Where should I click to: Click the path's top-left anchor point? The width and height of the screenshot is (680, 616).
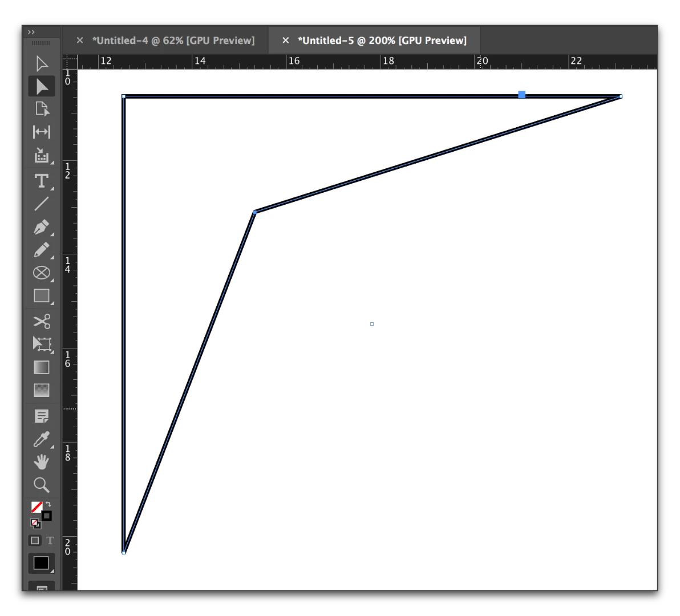click(x=124, y=96)
